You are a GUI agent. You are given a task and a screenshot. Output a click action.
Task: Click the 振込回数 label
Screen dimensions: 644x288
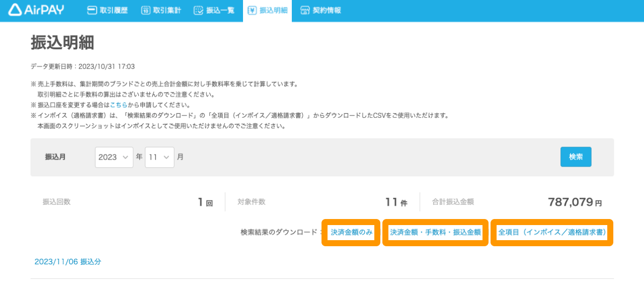[x=57, y=202]
